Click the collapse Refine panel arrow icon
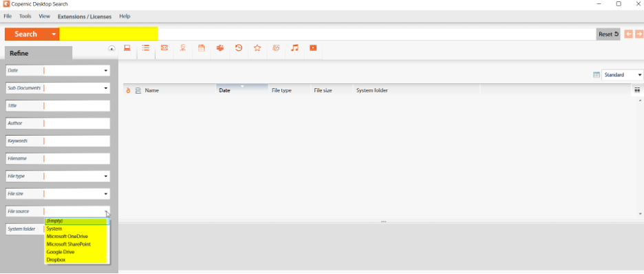 (x=111, y=48)
